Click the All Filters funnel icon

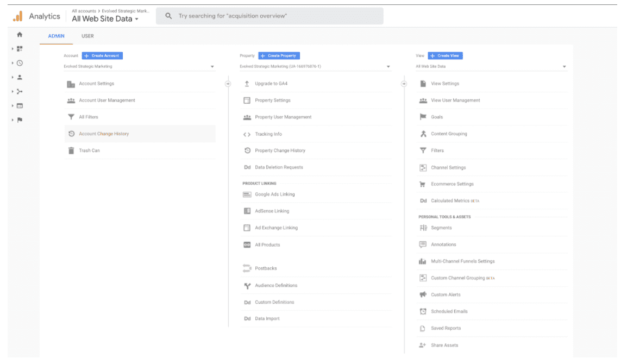tap(71, 117)
